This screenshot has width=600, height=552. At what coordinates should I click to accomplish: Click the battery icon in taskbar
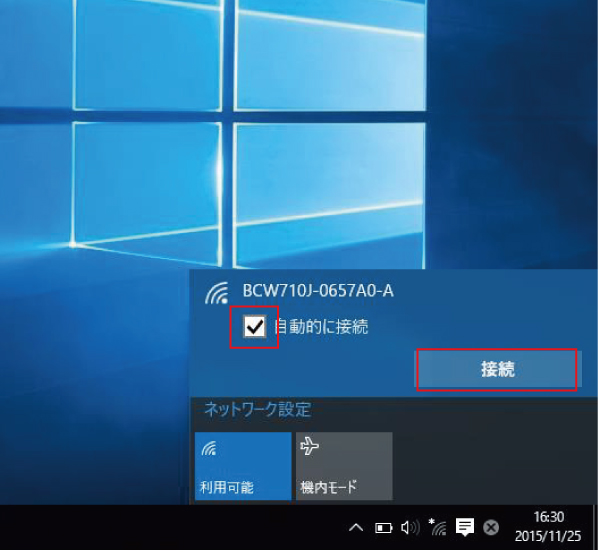tap(383, 529)
